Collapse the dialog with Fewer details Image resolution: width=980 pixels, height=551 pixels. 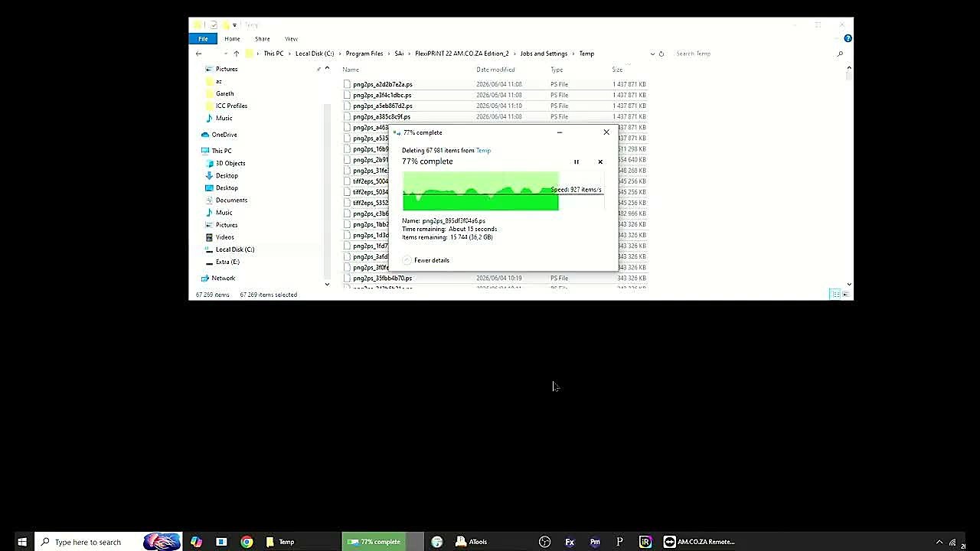pyautogui.click(x=426, y=260)
